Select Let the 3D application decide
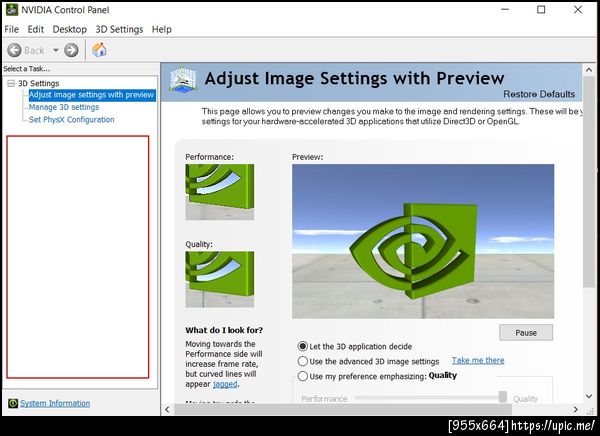The width and height of the screenshot is (600, 436). click(x=302, y=346)
